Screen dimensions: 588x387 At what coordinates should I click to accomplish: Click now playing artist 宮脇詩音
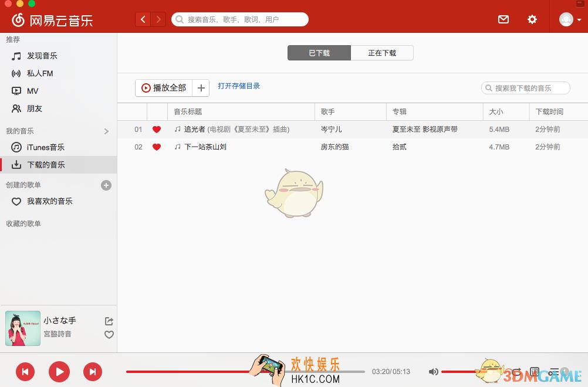pyautogui.click(x=58, y=334)
